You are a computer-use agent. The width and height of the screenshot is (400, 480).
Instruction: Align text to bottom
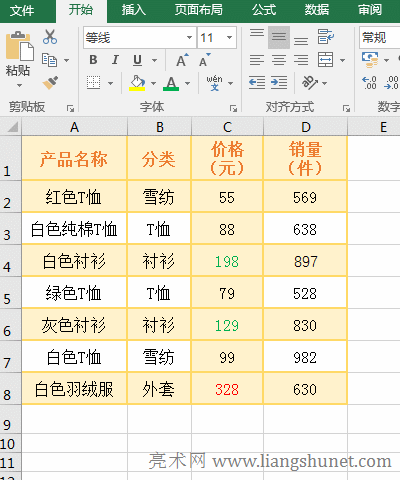click(x=301, y=41)
